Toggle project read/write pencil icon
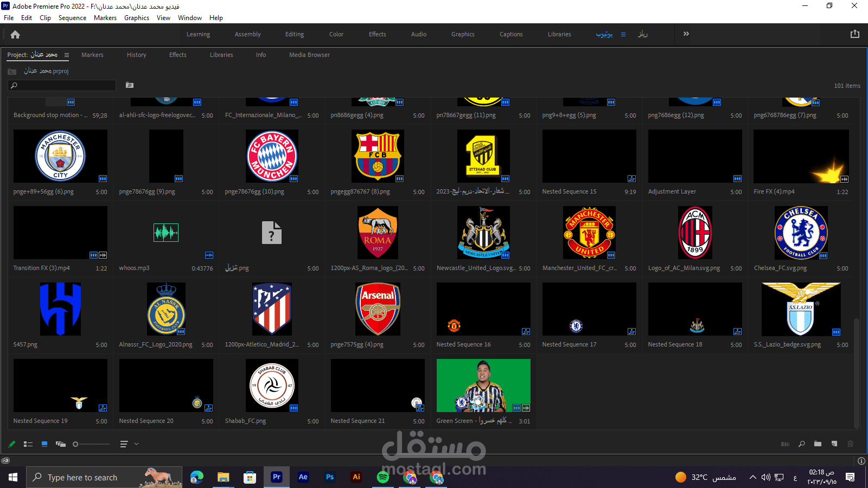868x488 pixels. (12, 444)
